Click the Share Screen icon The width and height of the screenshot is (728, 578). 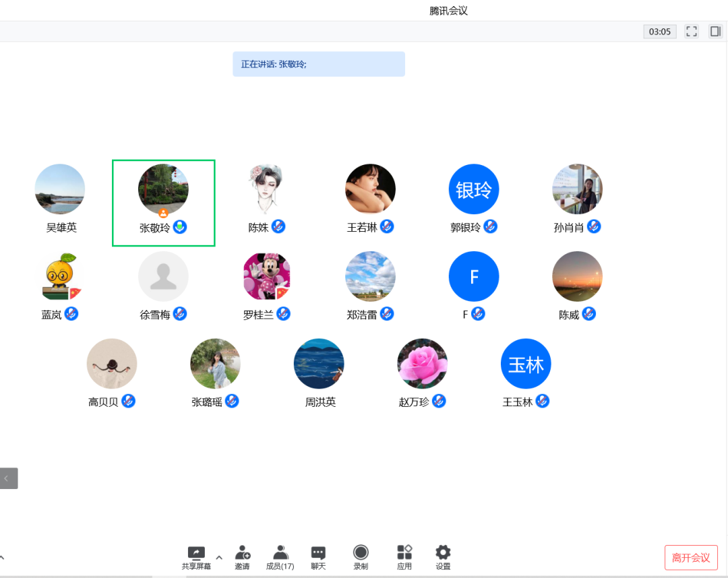[x=196, y=554]
